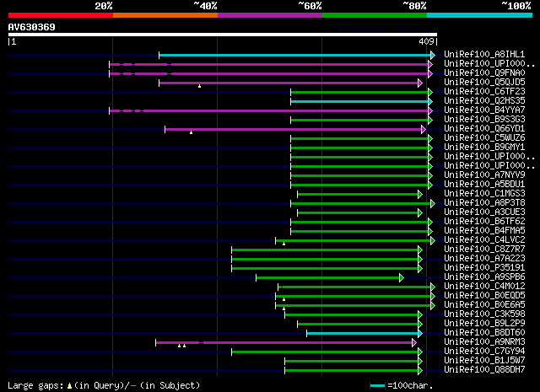Open hit UniRef100_A8IHL1
Image resolution: width=540 pixels, height=392 pixels.
click(484, 55)
